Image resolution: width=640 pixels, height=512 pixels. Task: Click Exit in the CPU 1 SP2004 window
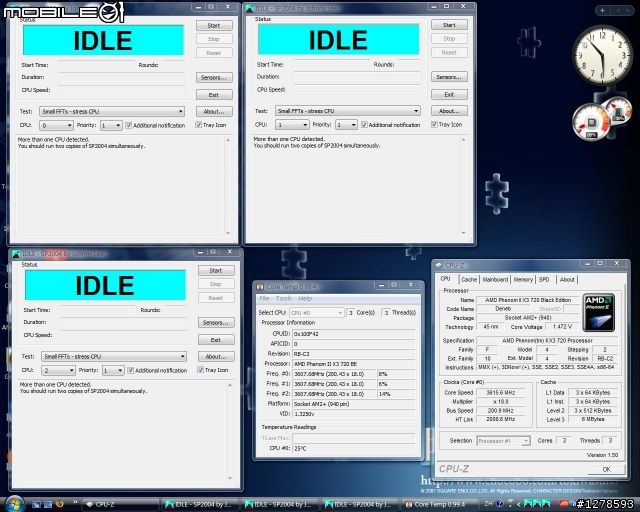tap(449, 94)
